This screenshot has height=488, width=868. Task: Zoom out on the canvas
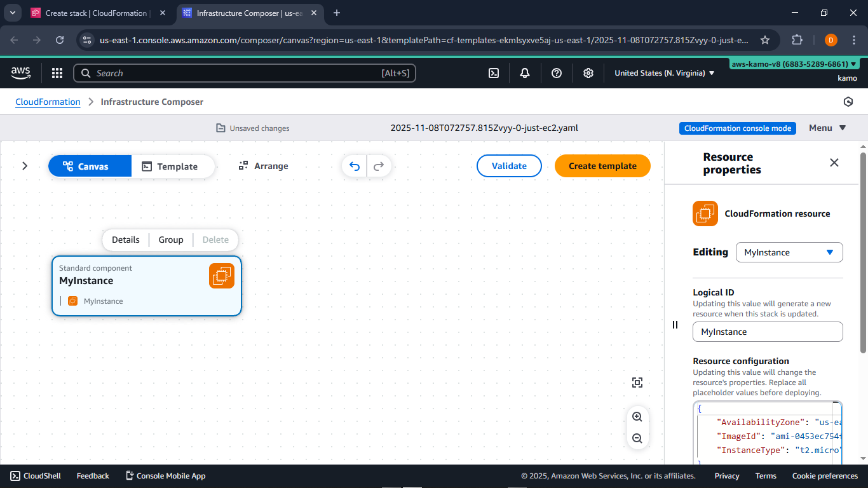[637, 438]
